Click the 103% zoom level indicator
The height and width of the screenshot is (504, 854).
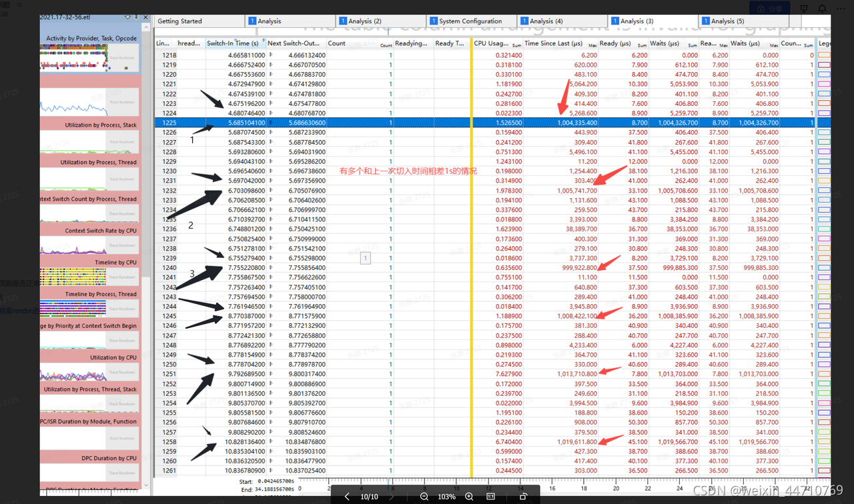[446, 497]
